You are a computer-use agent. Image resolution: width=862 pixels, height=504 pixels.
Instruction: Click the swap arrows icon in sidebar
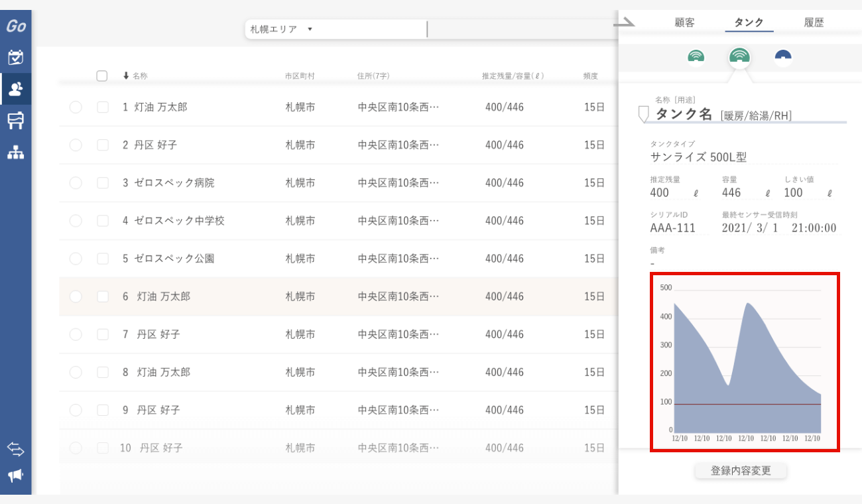pos(15,449)
